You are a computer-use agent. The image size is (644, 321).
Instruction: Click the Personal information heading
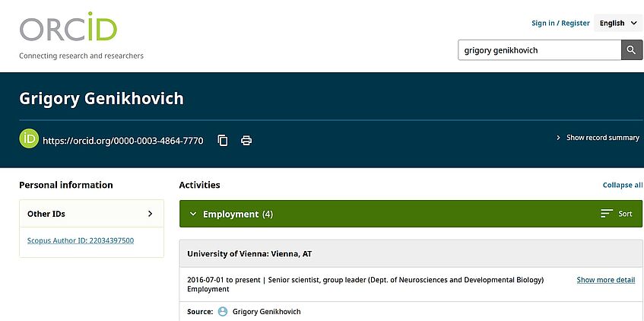coord(65,185)
